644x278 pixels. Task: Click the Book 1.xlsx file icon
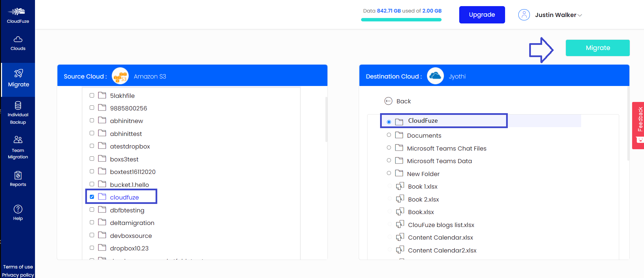400,186
